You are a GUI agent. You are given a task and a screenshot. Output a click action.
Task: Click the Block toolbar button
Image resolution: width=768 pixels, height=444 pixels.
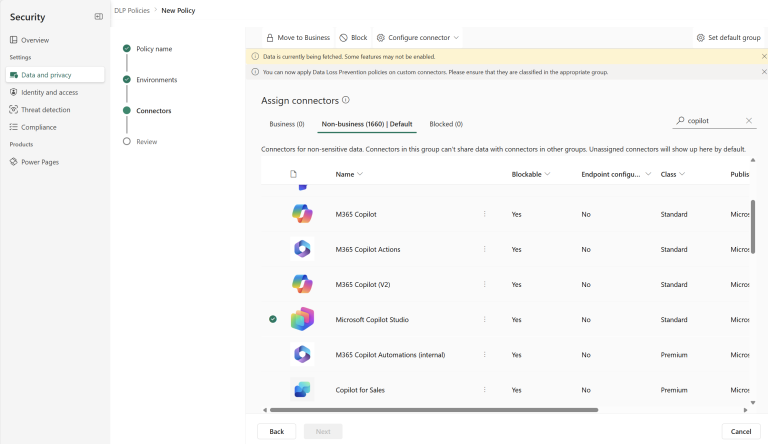tap(353, 38)
